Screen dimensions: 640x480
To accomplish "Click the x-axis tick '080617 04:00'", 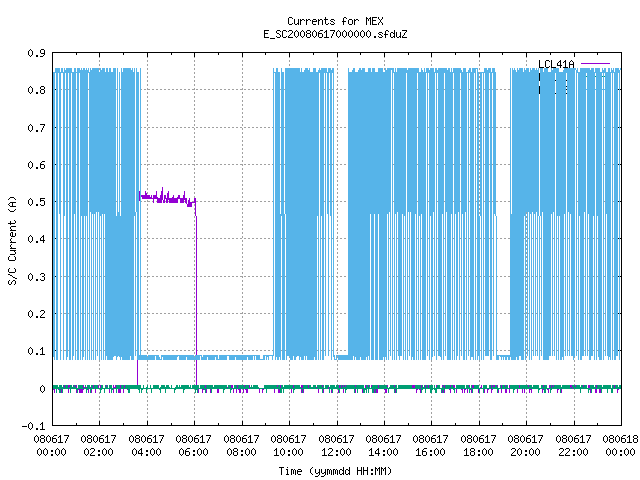I will (146, 446).
